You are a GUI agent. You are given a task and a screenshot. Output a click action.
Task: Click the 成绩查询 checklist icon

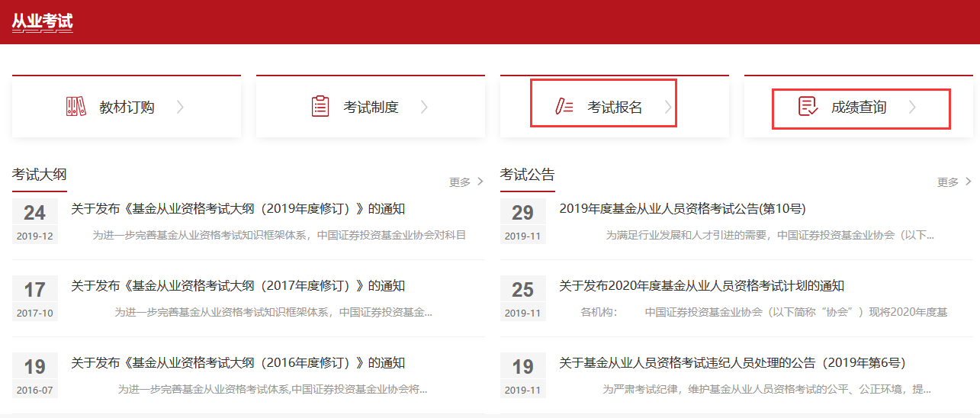click(x=808, y=107)
